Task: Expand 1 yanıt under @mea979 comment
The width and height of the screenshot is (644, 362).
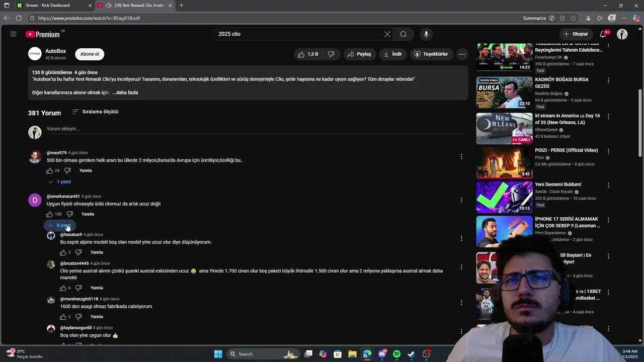Action: click(x=60, y=182)
